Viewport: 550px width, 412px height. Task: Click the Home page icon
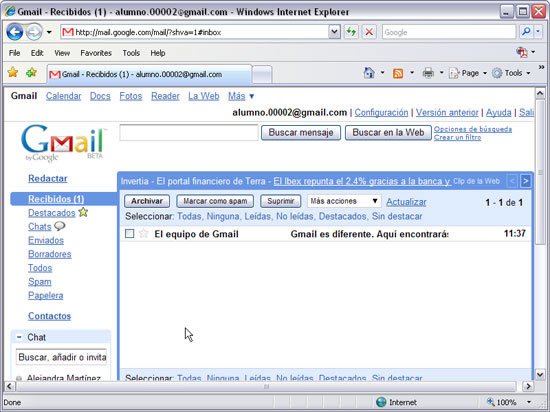point(369,73)
